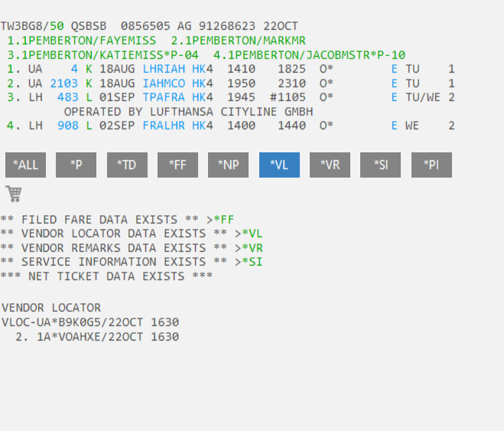Click the VENDOR LOCATOR heading

click(x=51, y=308)
